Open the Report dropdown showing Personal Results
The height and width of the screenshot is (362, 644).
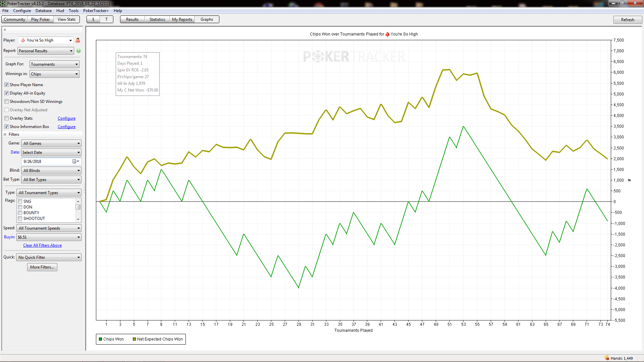[46, 51]
